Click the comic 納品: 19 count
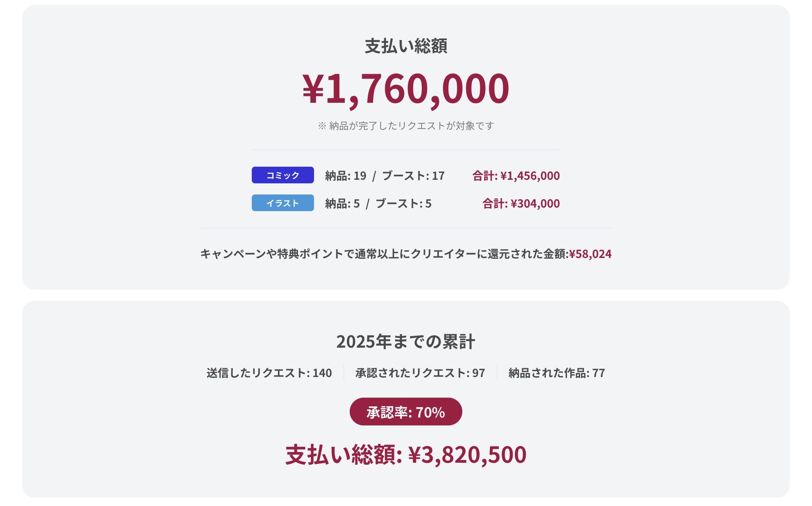The width and height of the screenshot is (812, 506). click(345, 176)
